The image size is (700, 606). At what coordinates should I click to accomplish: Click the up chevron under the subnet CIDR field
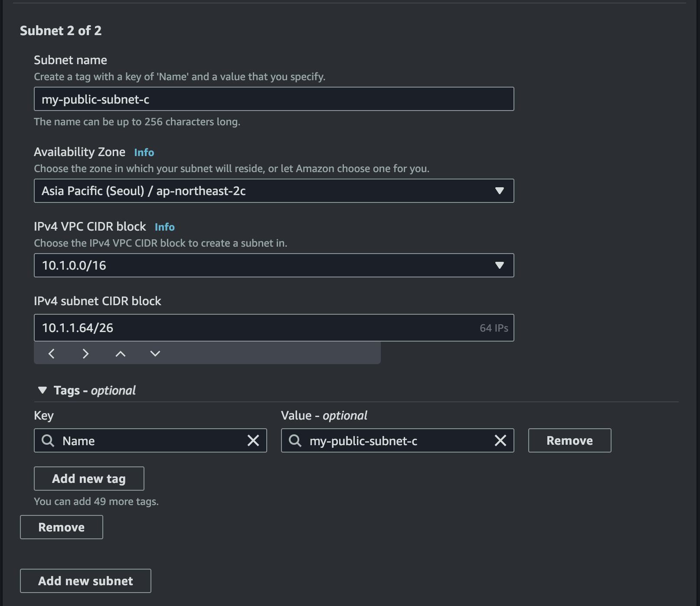coord(121,354)
